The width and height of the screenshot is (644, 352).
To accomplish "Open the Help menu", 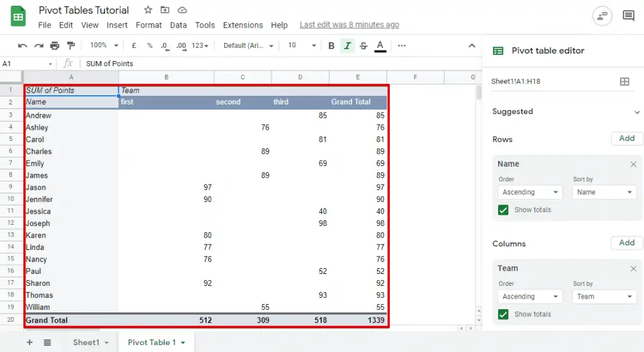I will (x=279, y=25).
